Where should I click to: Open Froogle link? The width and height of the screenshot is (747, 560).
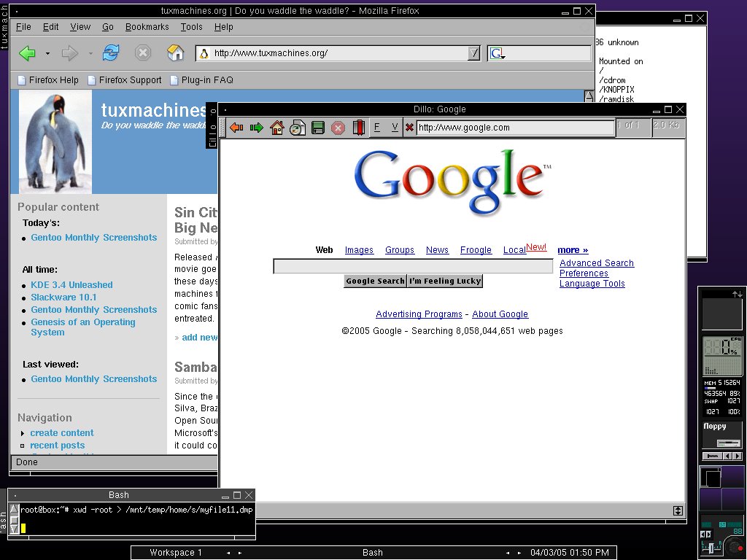pyautogui.click(x=476, y=250)
